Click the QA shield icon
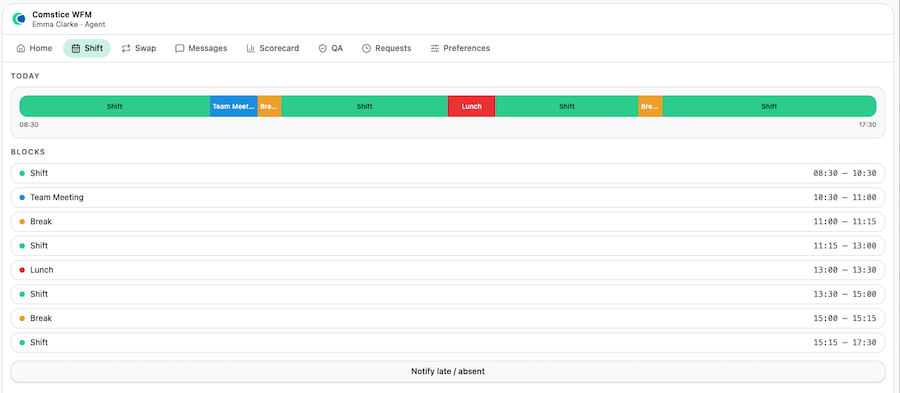Image resolution: width=900 pixels, height=393 pixels. pos(323,48)
